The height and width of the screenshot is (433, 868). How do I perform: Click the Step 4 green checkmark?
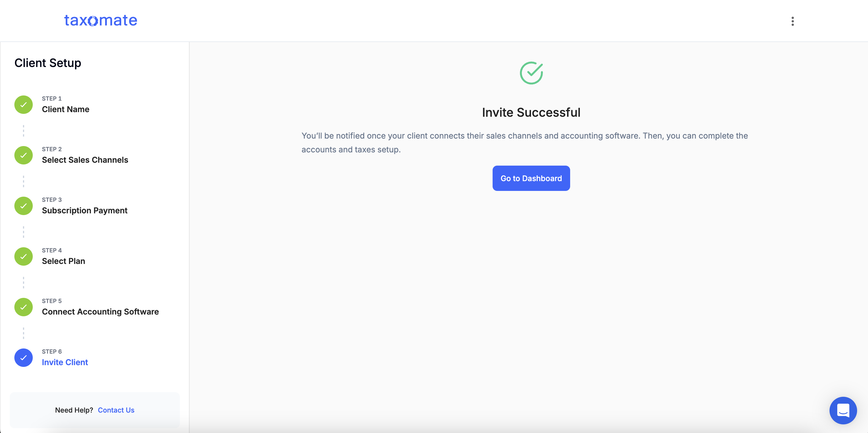point(24,256)
